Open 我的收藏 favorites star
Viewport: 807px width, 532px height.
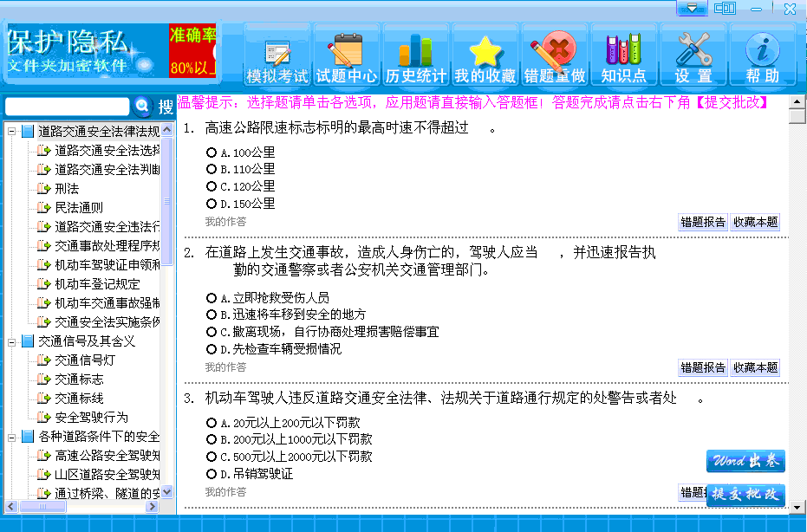(x=485, y=55)
